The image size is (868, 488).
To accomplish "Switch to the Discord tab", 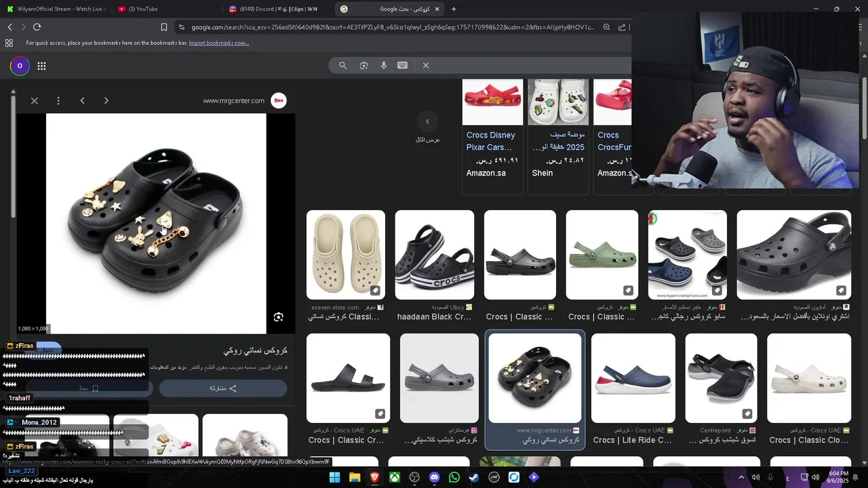I will coord(278,9).
